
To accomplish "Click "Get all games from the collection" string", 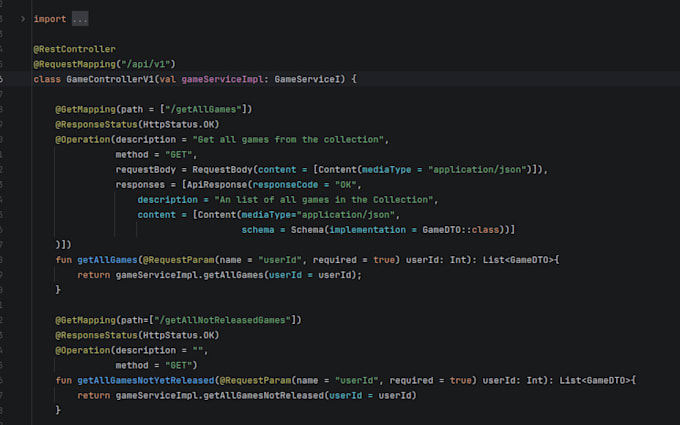I will [288, 140].
